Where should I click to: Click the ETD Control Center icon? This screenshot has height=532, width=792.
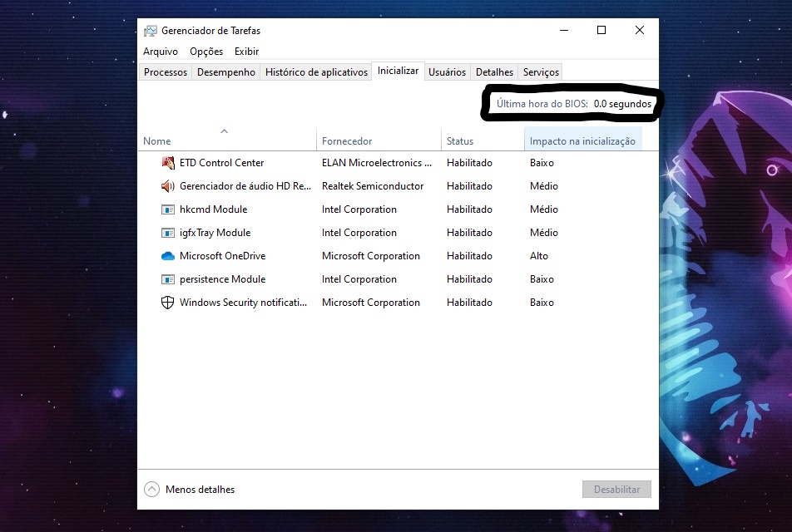coord(168,163)
